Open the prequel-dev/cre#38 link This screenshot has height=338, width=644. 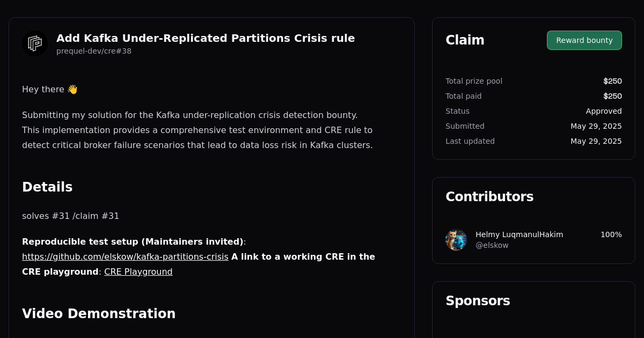94,51
